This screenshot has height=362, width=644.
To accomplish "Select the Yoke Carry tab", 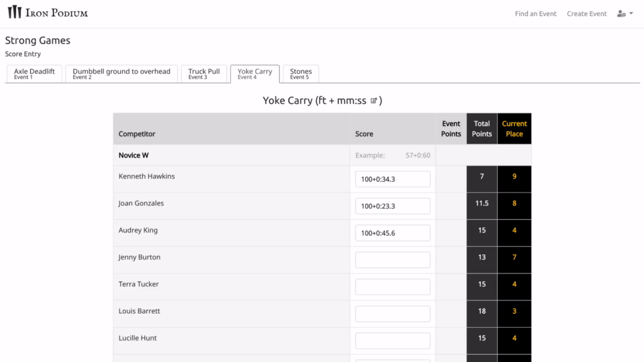I will (x=255, y=74).
